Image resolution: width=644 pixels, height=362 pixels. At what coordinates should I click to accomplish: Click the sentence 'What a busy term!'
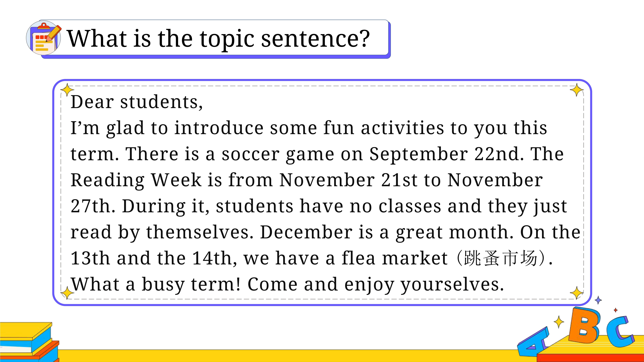click(x=156, y=284)
